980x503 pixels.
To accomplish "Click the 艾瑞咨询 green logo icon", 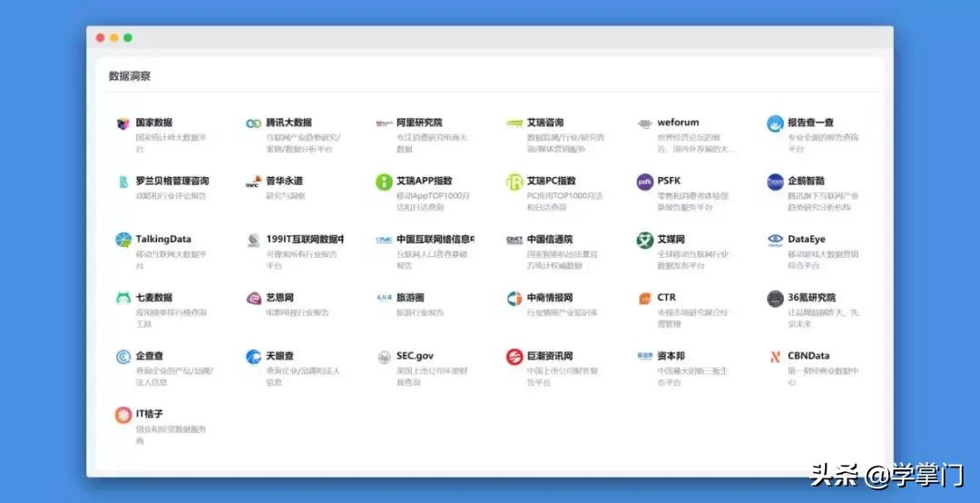I will coord(514,123).
